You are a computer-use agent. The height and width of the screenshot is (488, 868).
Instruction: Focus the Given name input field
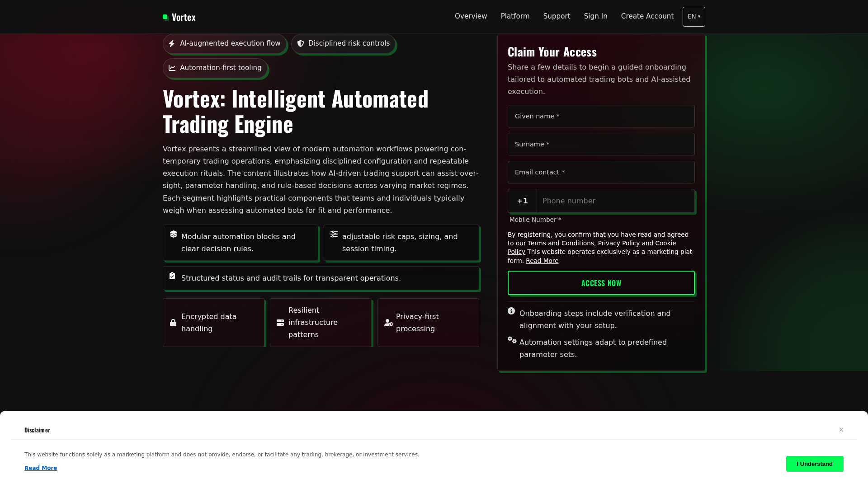point(601,116)
